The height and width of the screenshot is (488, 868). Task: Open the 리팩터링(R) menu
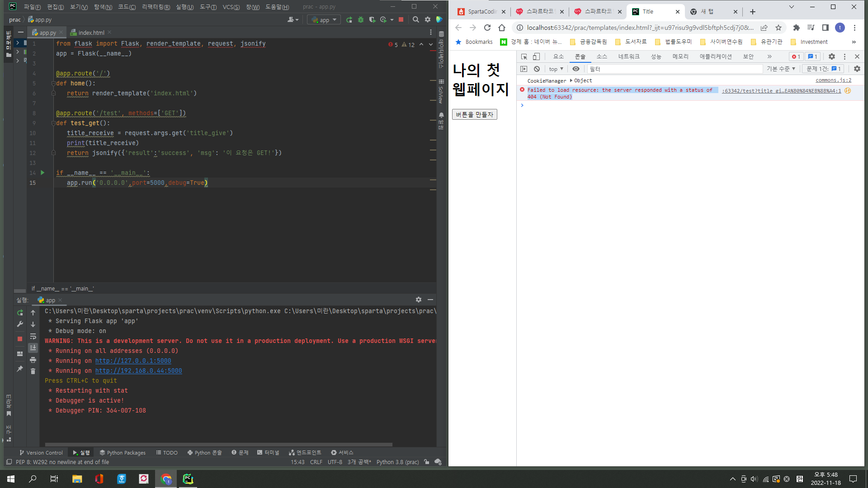[156, 7]
